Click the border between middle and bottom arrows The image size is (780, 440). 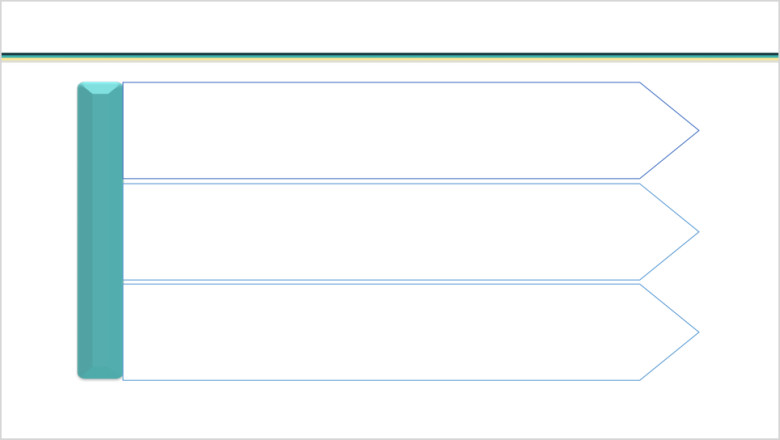pos(381,282)
